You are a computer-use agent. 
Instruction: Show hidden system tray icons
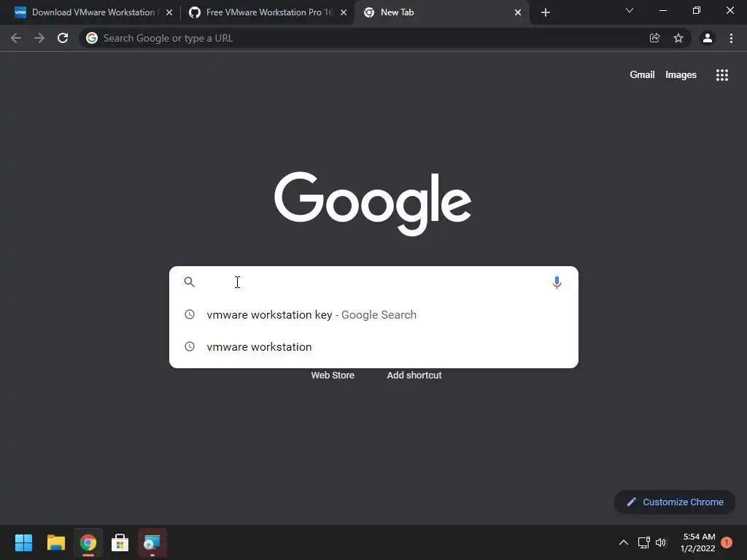(623, 542)
